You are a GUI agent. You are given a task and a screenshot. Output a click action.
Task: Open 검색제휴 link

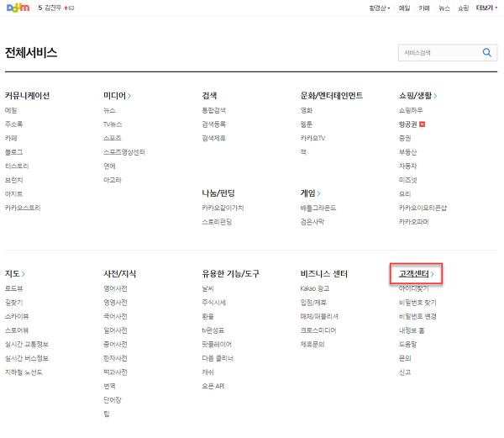(213, 138)
